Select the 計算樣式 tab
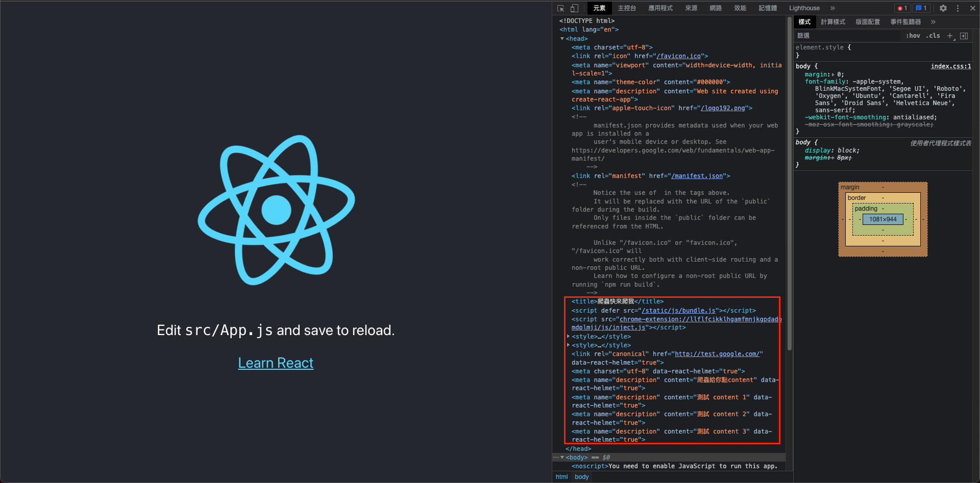980x483 pixels. 833,22
